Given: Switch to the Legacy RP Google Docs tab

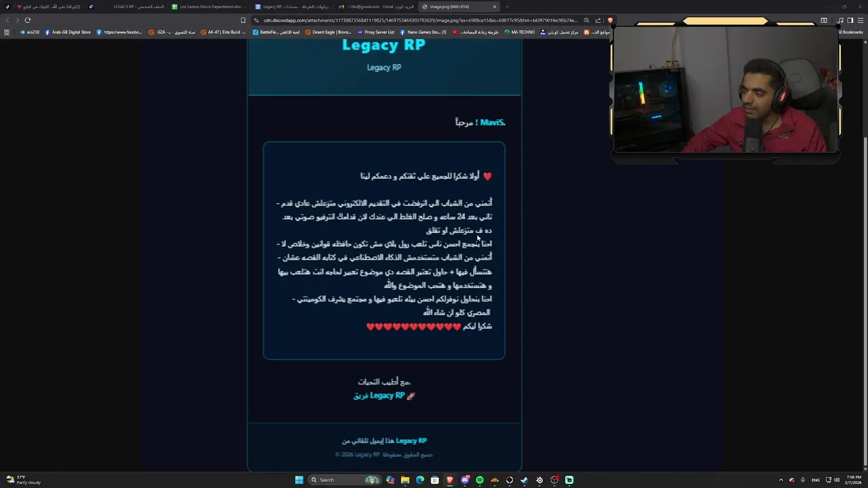Looking at the screenshot, I should pos(293,7).
